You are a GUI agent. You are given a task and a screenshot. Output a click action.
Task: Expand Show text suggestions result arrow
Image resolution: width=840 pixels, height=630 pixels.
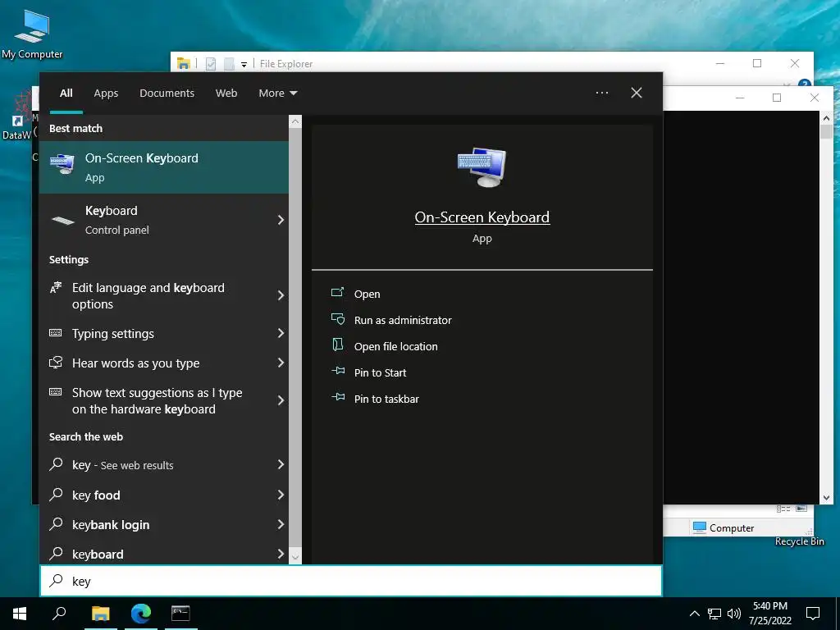point(281,400)
